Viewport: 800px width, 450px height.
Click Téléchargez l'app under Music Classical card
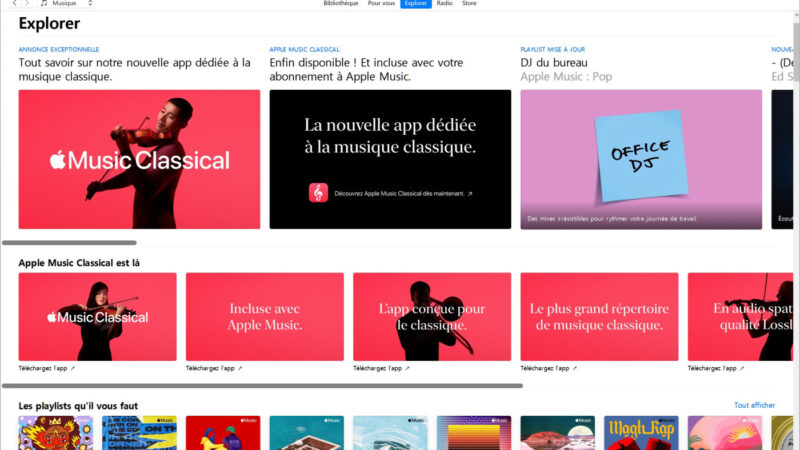pos(46,368)
